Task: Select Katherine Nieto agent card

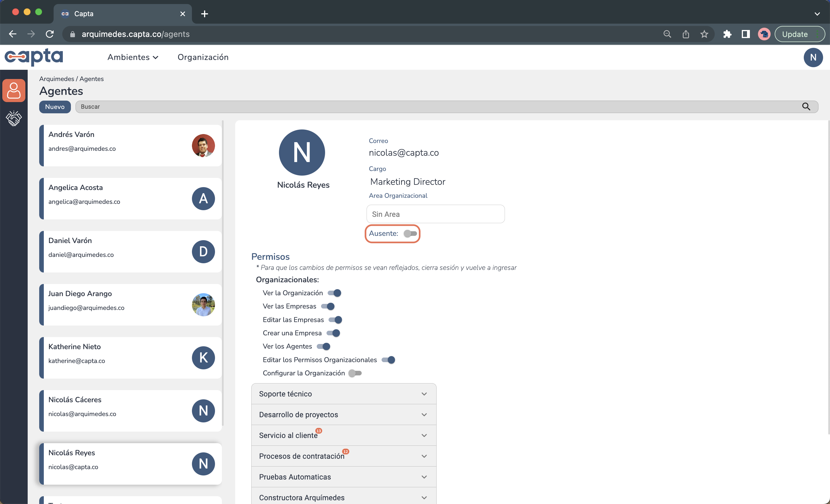Action: pos(130,358)
